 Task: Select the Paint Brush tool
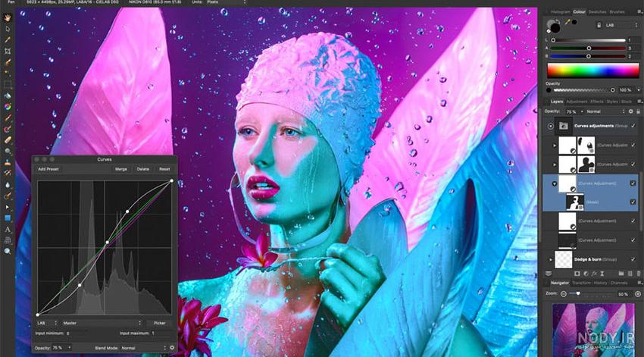click(x=8, y=118)
